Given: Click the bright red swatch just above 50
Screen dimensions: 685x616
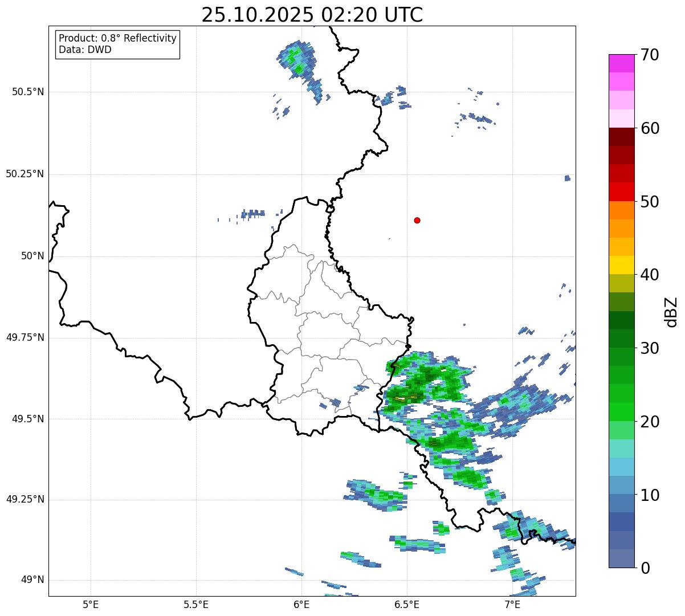Looking at the screenshot, I should (621, 191).
